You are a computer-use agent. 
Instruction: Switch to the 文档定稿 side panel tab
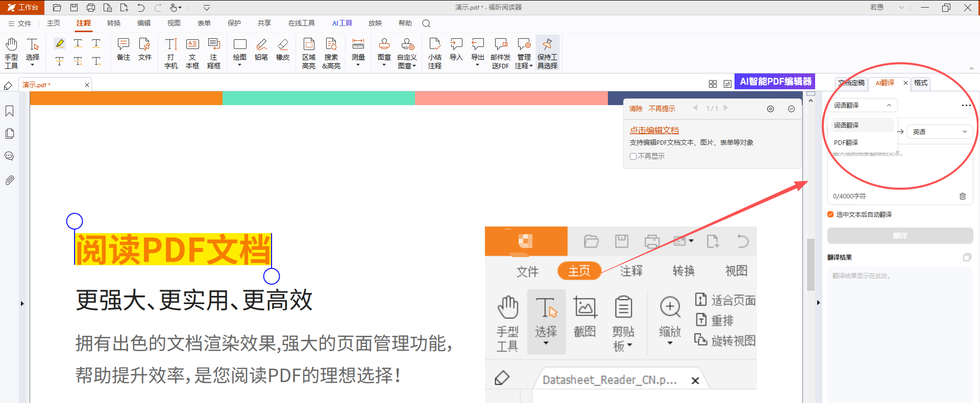[851, 83]
